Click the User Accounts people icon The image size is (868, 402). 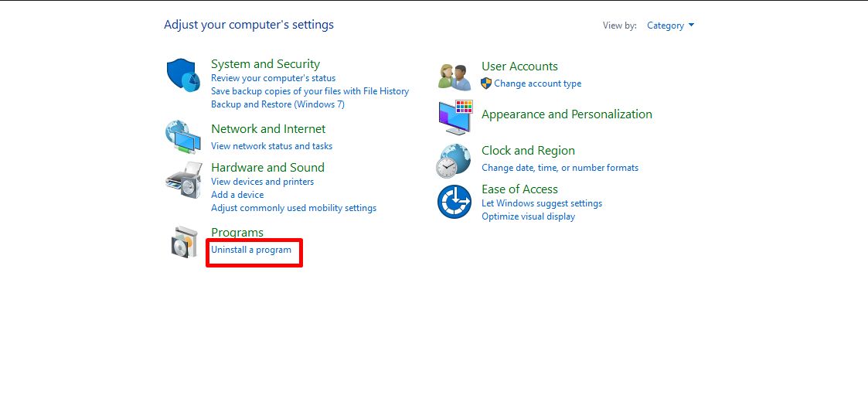coord(454,77)
